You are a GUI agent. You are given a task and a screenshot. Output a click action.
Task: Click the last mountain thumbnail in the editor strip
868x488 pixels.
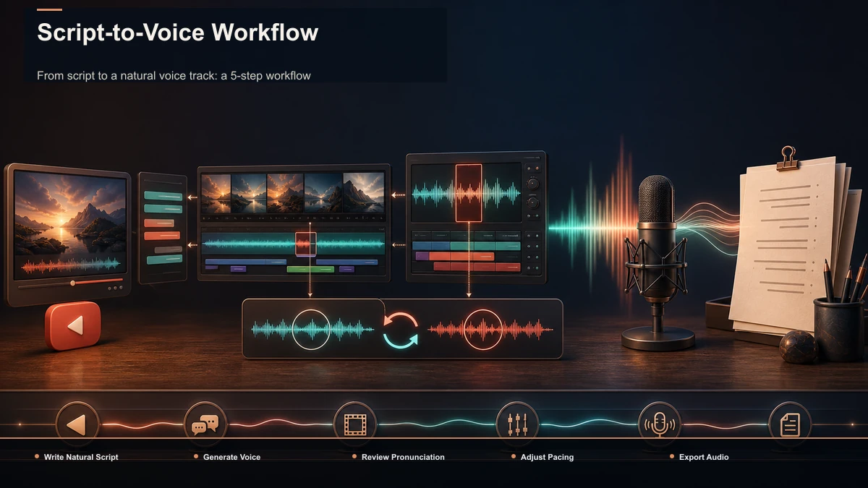tap(364, 192)
